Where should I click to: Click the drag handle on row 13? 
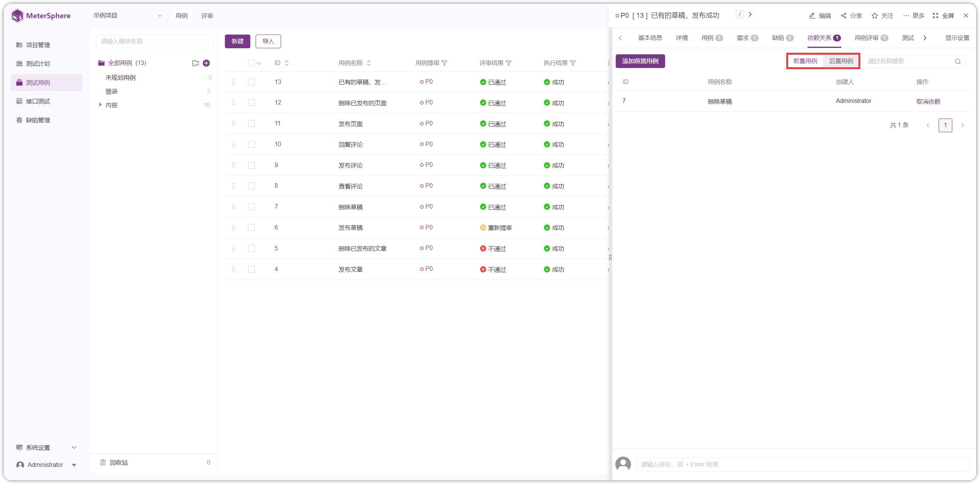coord(234,82)
